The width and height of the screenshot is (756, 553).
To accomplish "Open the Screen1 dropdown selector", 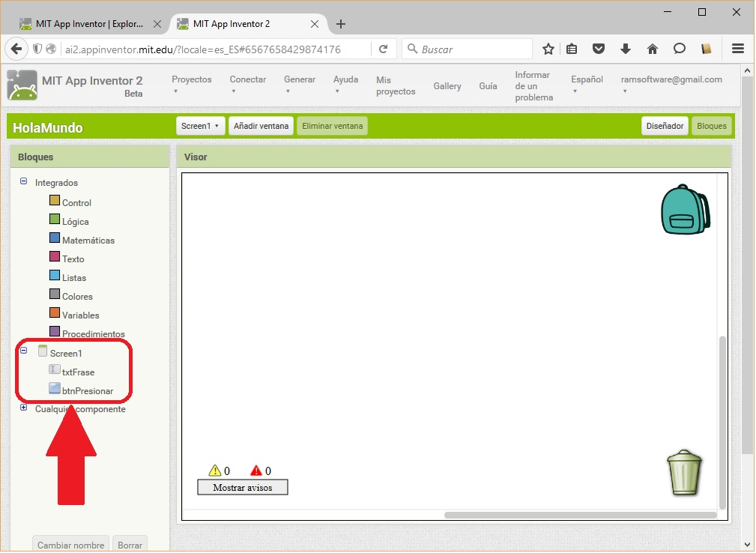I will [201, 126].
